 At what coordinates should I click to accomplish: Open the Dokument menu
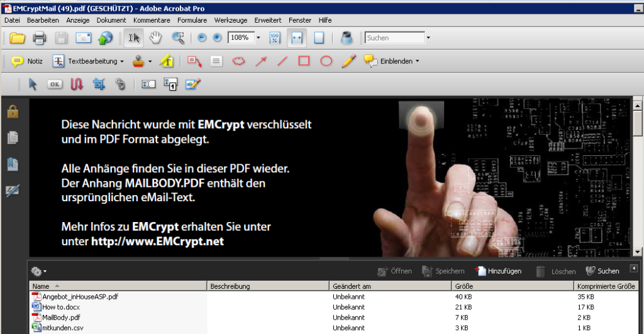pyautogui.click(x=111, y=20)
